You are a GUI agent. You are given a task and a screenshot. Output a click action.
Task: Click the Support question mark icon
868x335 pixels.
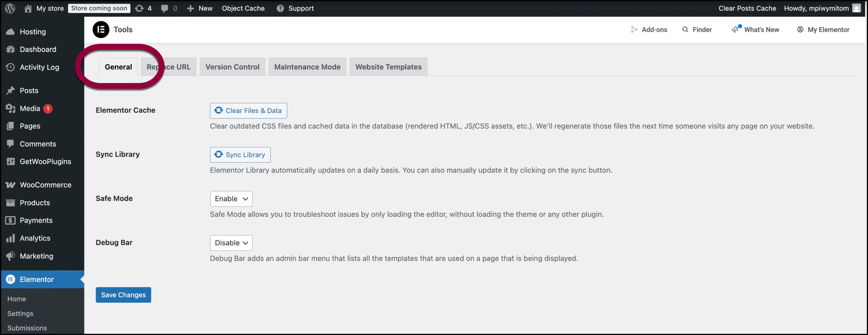280,8
